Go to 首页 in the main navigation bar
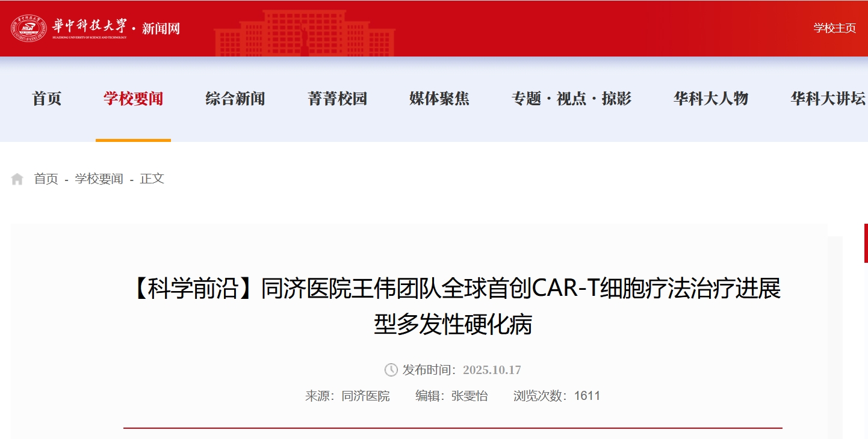 (47, 99)
